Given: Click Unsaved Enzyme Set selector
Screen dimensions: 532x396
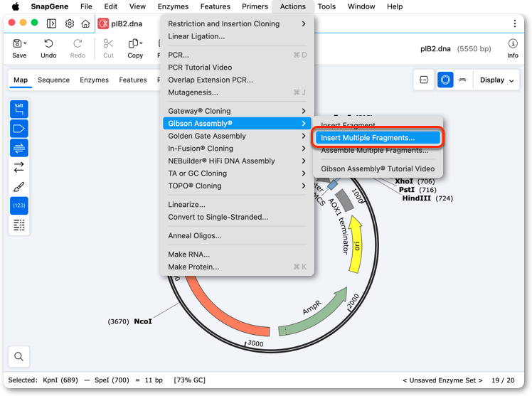Looking at the screenshot, I should [x=442, y=380].
